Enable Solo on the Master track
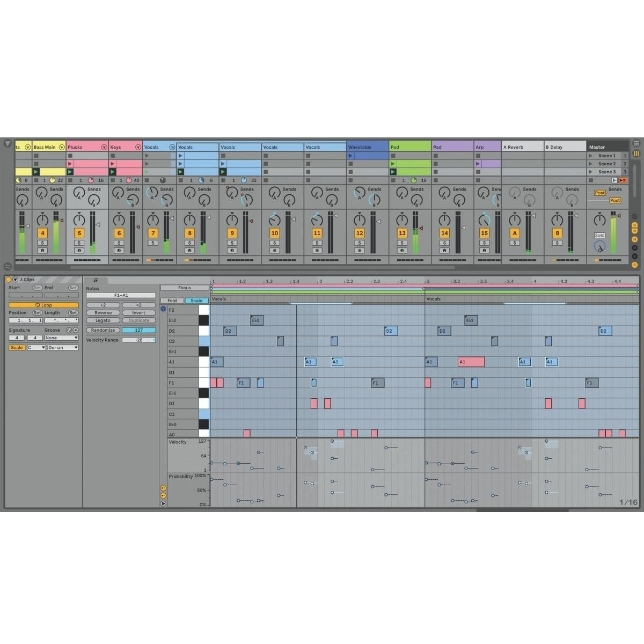Screen dimensions: 644x644 pyautogui.click(x=599, y=235)
